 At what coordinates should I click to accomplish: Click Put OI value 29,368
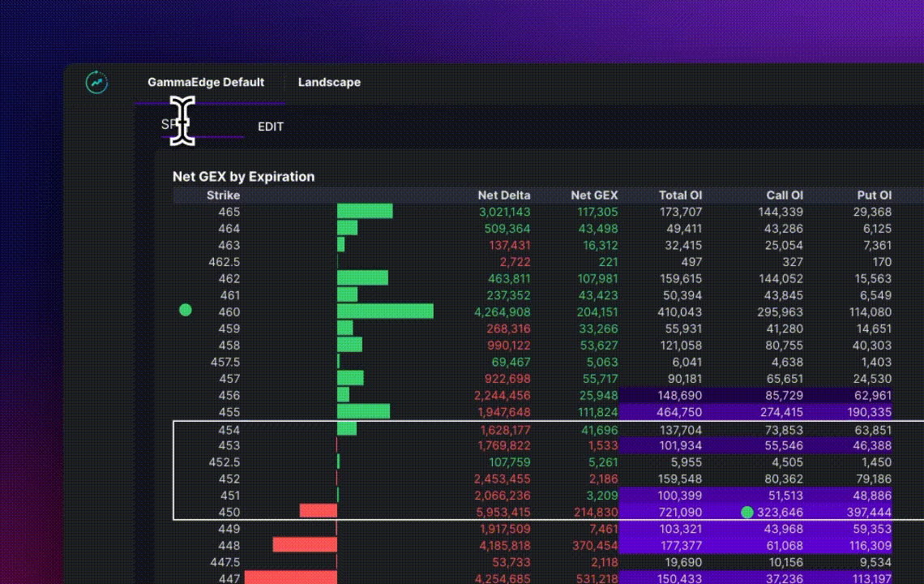click(873, 212)
